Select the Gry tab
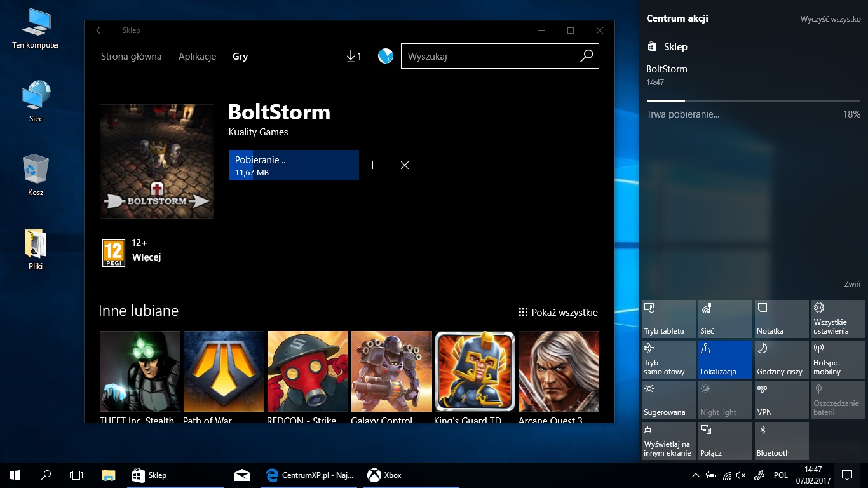Screen dimensions: 868x488 [240, 57]
